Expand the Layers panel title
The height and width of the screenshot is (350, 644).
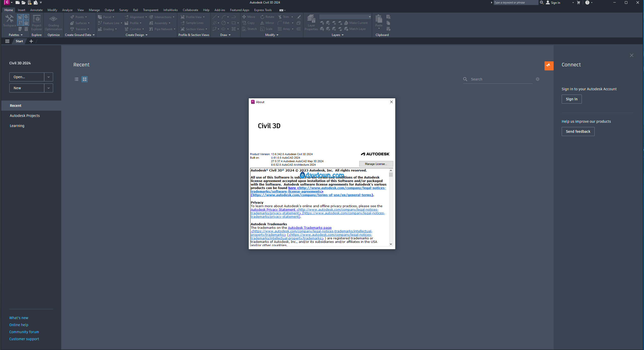tap(338, 35)
